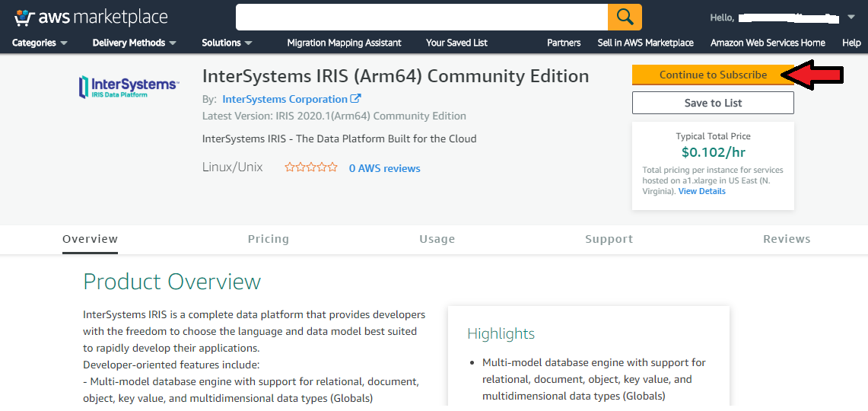Expand the Delivery Methods menu

[135, 43]
